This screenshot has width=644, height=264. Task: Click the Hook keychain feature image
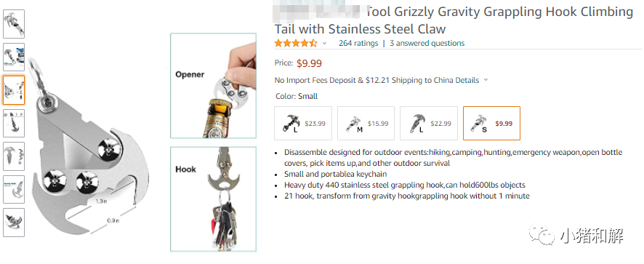click(x=213, y=199)
